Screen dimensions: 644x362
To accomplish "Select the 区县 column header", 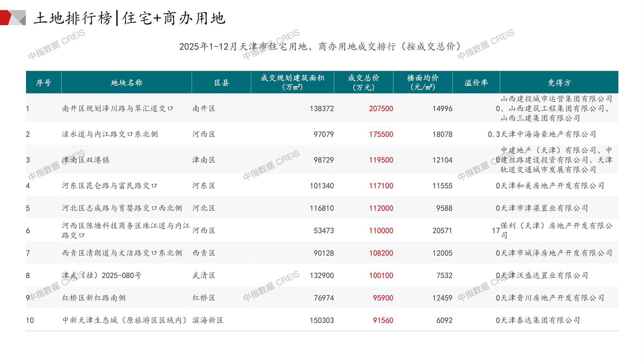I will coord(221,83).
